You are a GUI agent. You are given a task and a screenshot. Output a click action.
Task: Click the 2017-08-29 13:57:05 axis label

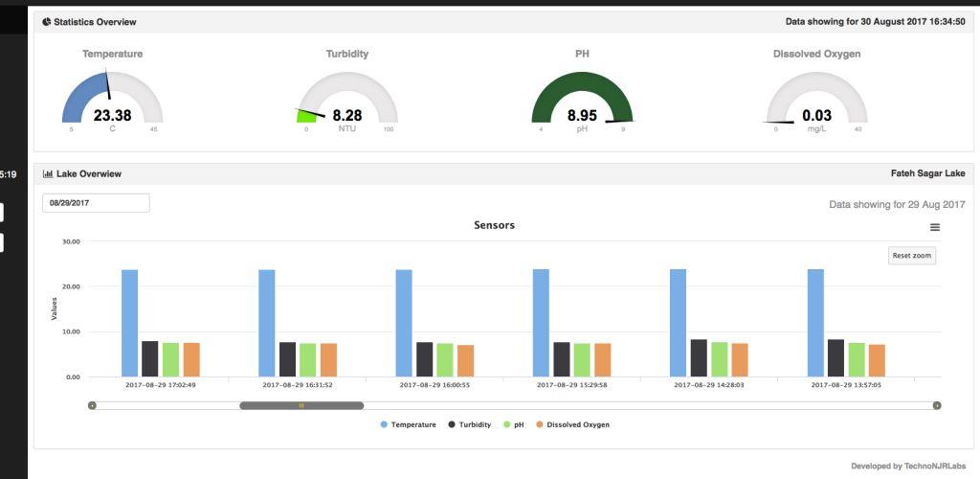click(846, 385)
